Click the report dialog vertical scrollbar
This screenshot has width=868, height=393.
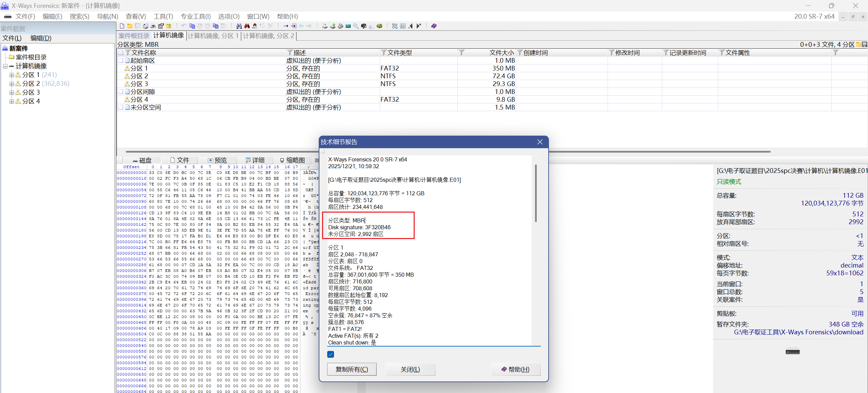click(x=536, y=193)
